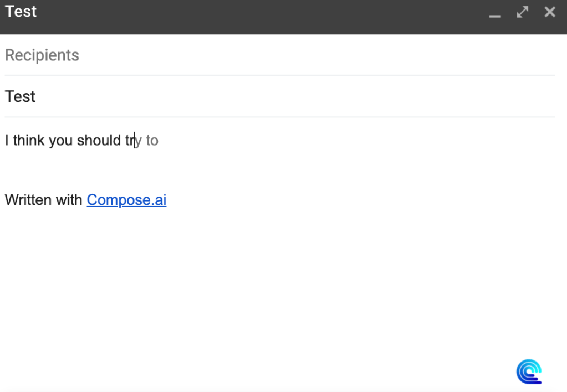567x392 pixels.
Task: Place cursor before "I" at body start
Action: click(5, 141)
